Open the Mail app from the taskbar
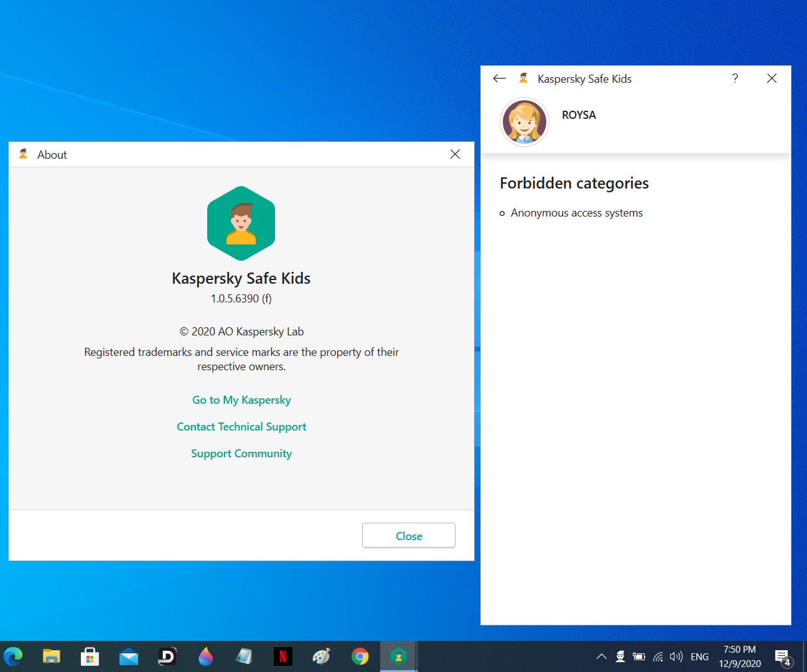 129,656
